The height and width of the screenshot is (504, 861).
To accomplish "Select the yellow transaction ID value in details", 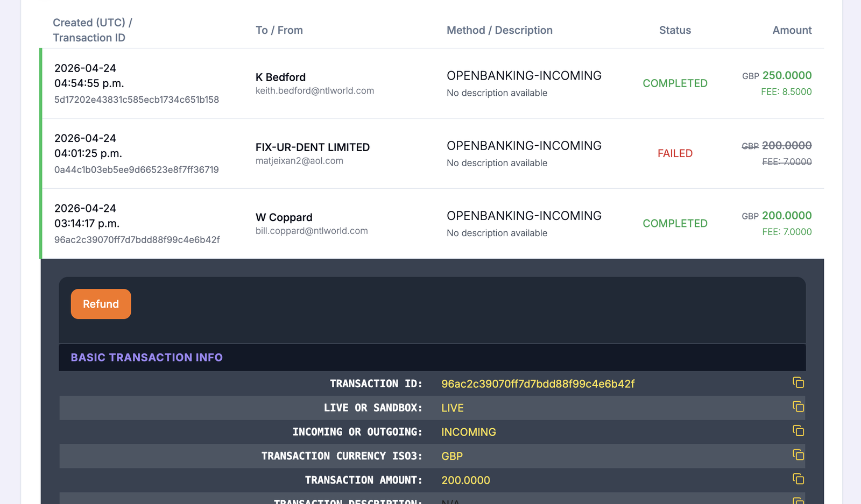I will (538, 384).
